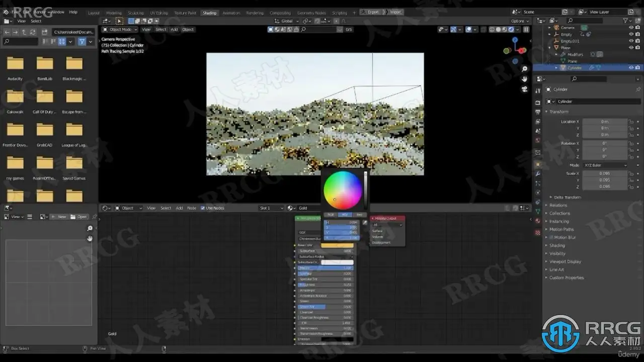Open the viewport Options dropdown
The height and width of the screenshot is (362, 644).
[x=519, y=21]
